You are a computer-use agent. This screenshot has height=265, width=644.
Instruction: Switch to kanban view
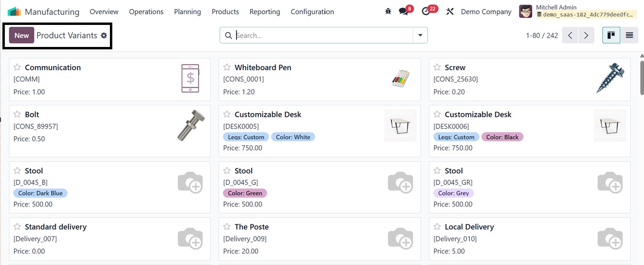click(x=611, y=35)
